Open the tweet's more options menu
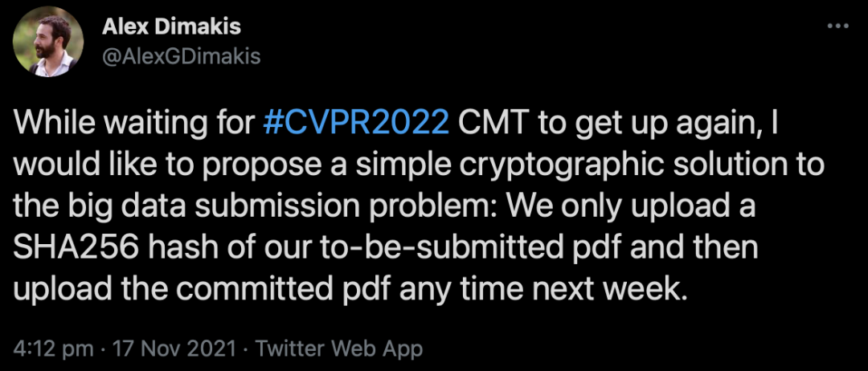 [x=837, y=26]
